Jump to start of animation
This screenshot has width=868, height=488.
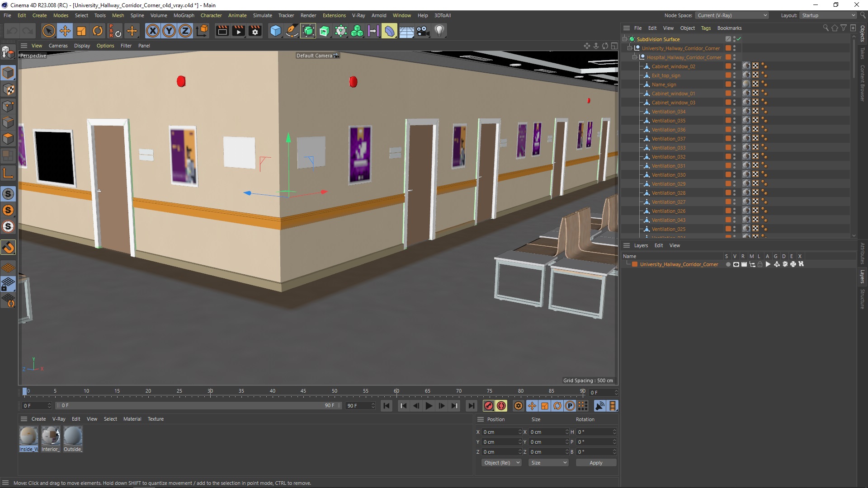(x=386, y=406)
